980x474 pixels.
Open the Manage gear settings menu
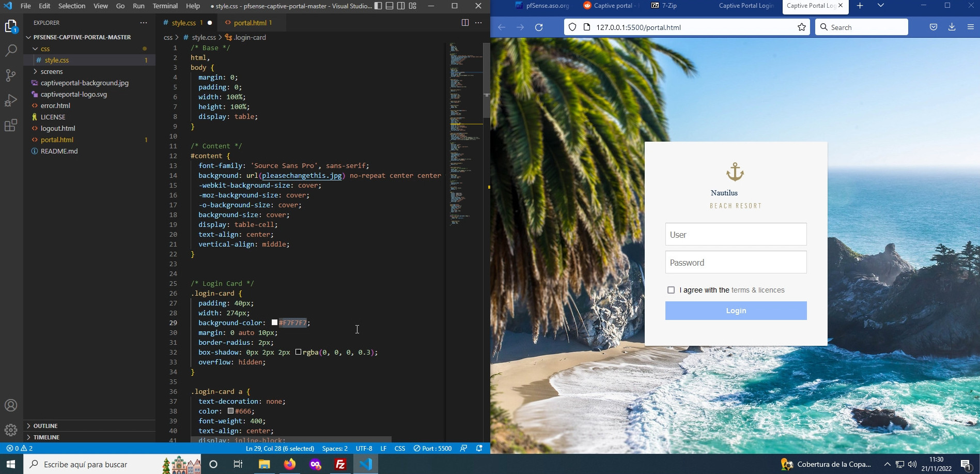click(x=11, y=430)
